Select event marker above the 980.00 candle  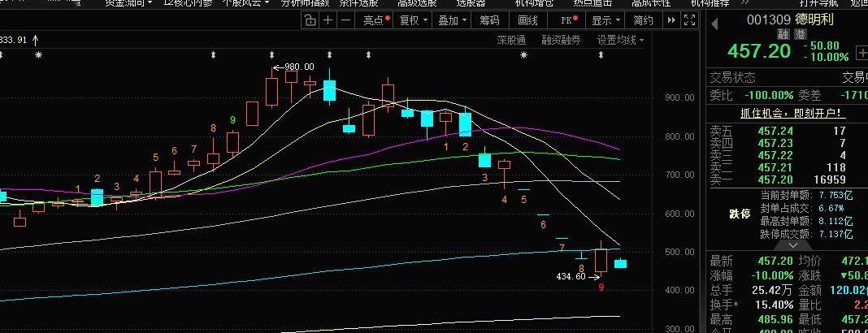(271, 54)
